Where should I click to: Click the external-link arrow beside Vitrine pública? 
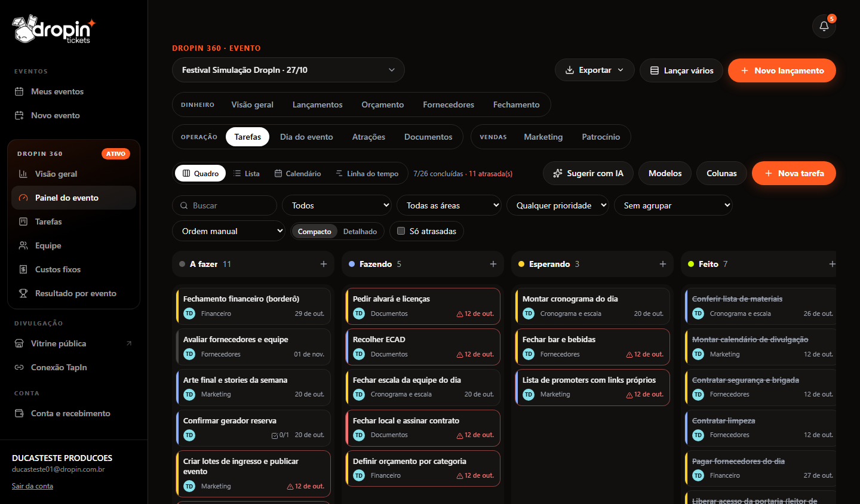(129, 343)
